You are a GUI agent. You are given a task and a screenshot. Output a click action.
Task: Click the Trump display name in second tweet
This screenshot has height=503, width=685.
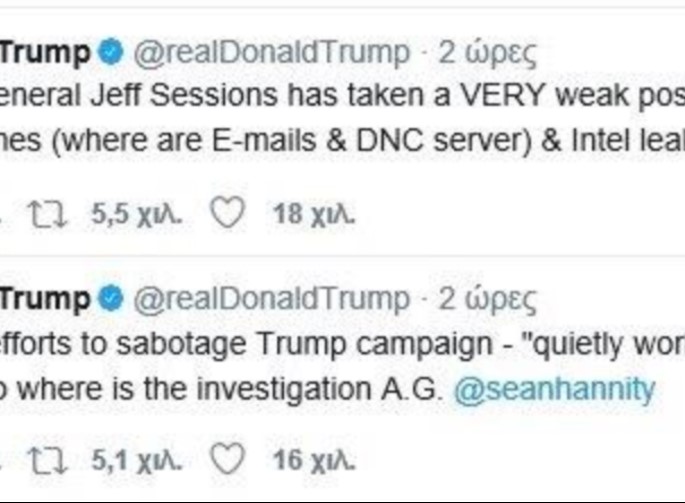pos(45,299)
